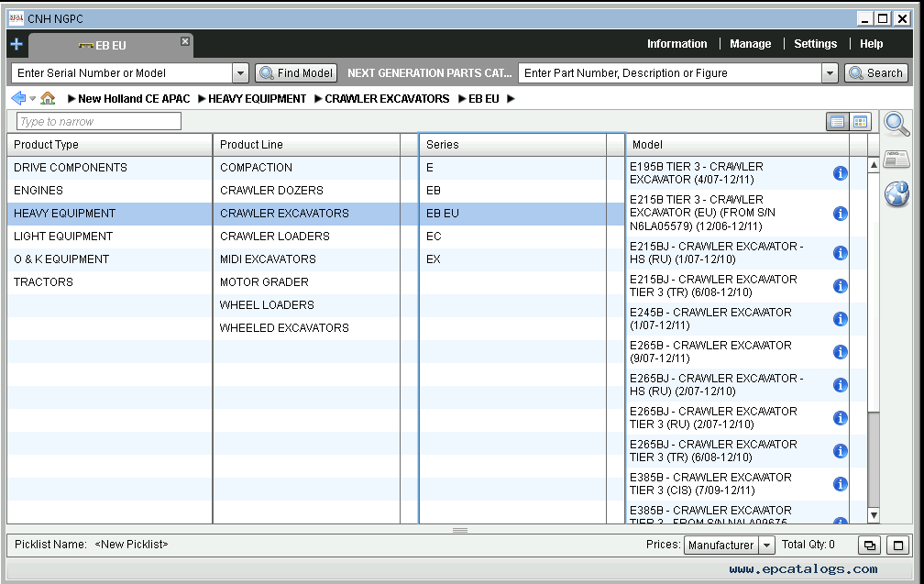Show info for E215BJ HS (RU) model

[841, 253]
